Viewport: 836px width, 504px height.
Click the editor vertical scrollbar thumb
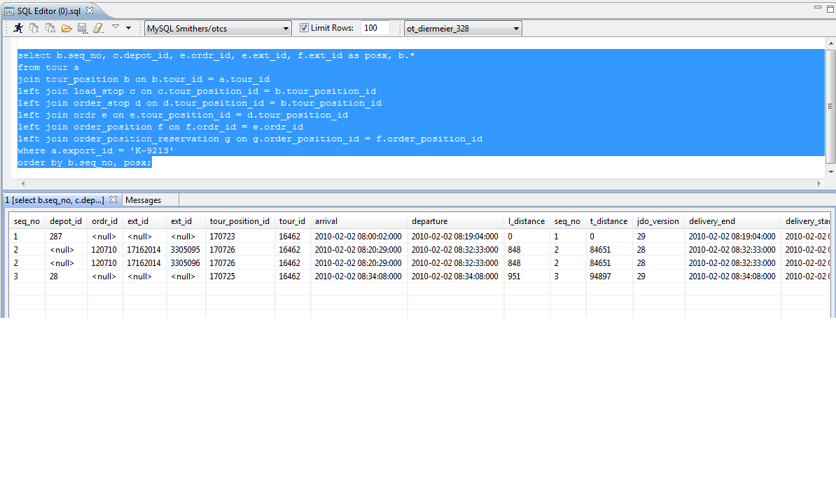click(x=830, y=106)
